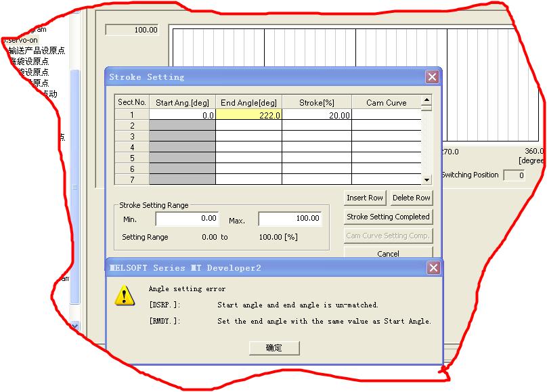The height and width of the screenshot is (392, 547).
Task: Open the 输送产品设原点 tree item
Action: pos(36,51)
